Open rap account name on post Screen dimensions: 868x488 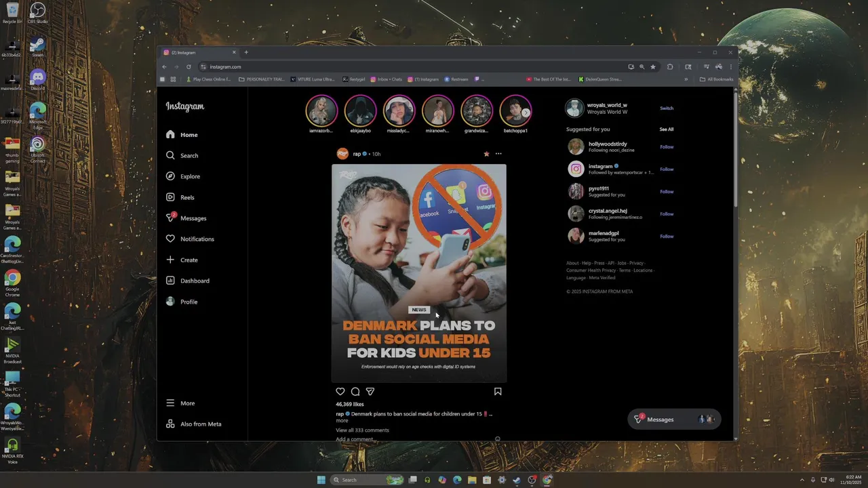tap(357, 154)
